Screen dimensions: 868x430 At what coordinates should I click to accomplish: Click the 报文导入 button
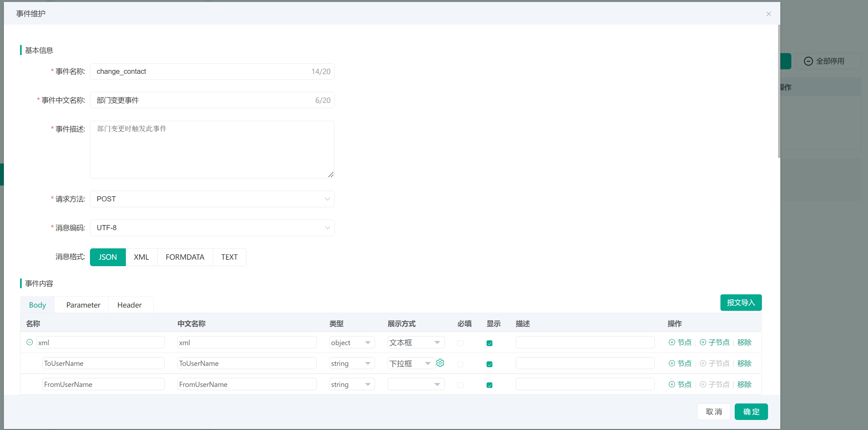click(x=741, y=302)
